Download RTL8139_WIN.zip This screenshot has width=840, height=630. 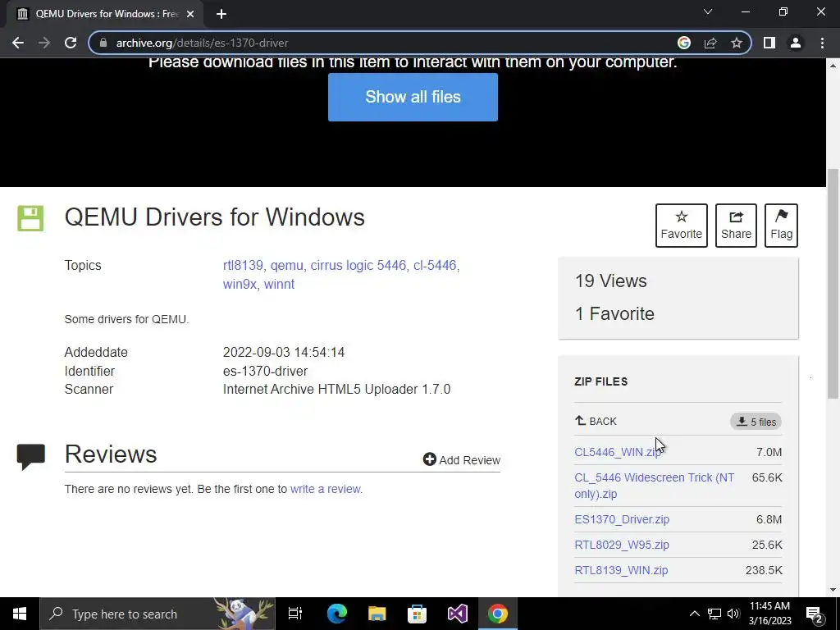(621, 570)
